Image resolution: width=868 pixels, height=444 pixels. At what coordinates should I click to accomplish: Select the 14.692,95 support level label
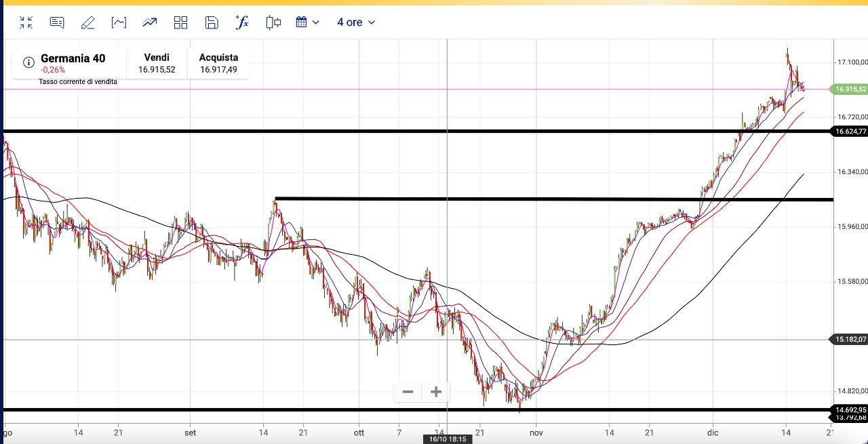(x=850, y=409)
